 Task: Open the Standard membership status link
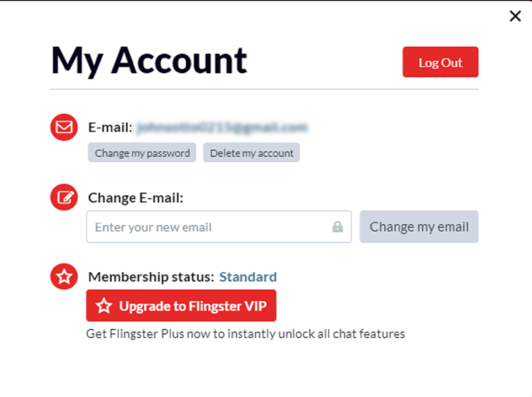pos(248,277)
